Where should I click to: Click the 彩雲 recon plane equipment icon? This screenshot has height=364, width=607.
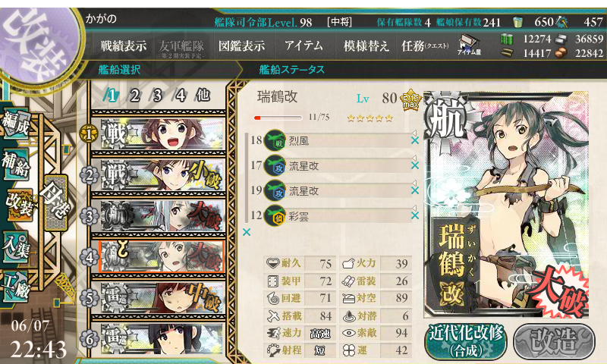(275, 216)
